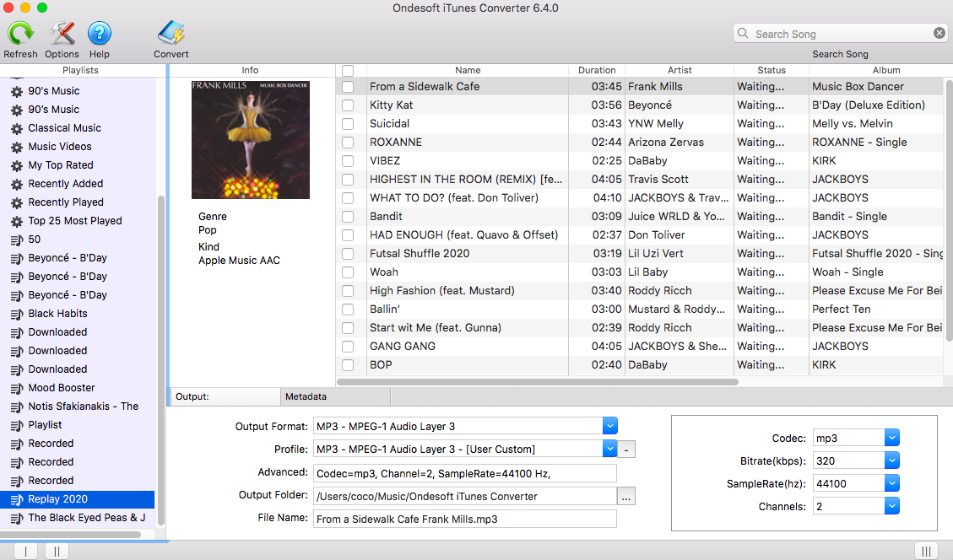Expand the Output Format dropdown
The width and height of the screenshot is (953, 560).
click(x=610, y=427)
